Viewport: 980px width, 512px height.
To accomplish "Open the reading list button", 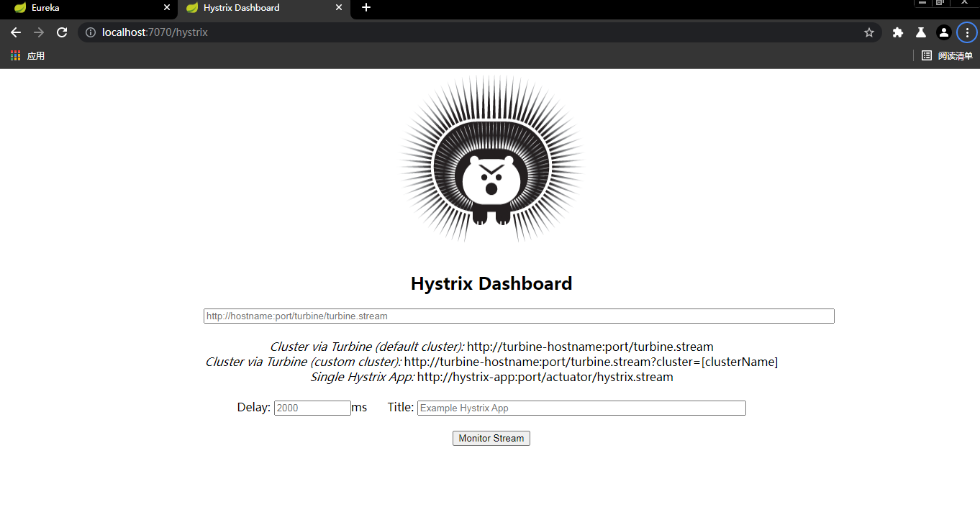I will [x=947, y=55].
